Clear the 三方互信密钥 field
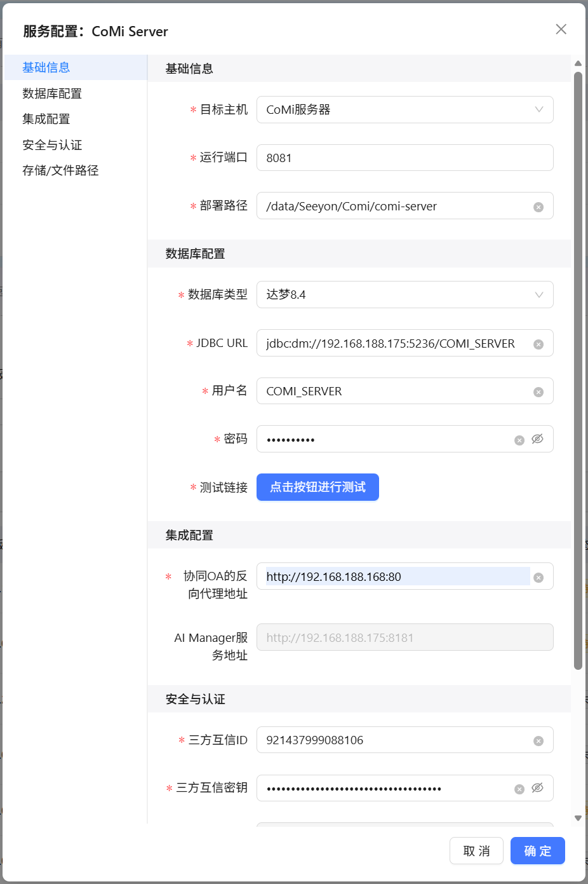 tap(519, 789)
